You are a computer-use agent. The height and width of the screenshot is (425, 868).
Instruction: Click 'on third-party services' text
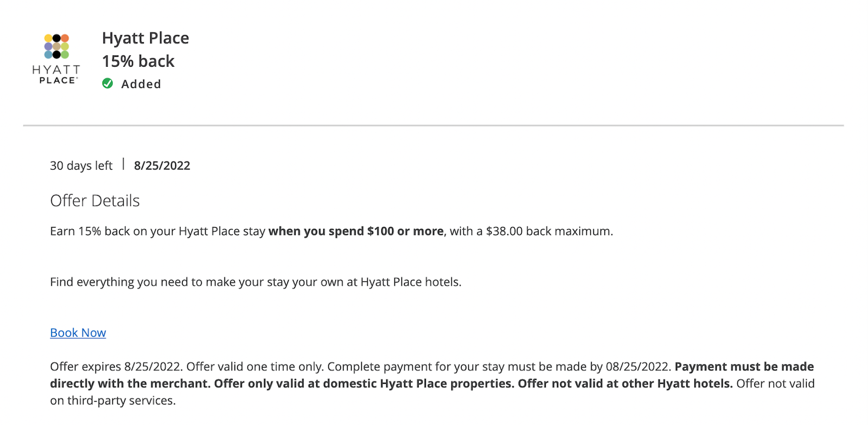point(113,401)
